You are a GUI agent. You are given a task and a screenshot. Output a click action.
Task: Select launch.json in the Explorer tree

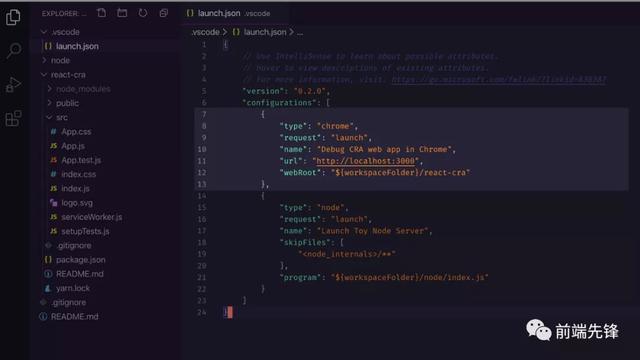(77, 46)
